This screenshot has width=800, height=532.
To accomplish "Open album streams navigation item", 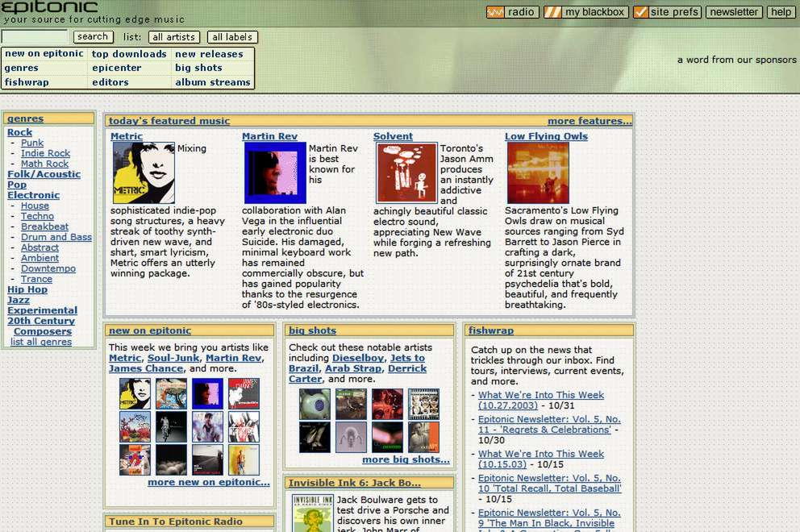I will coord(213,82).
